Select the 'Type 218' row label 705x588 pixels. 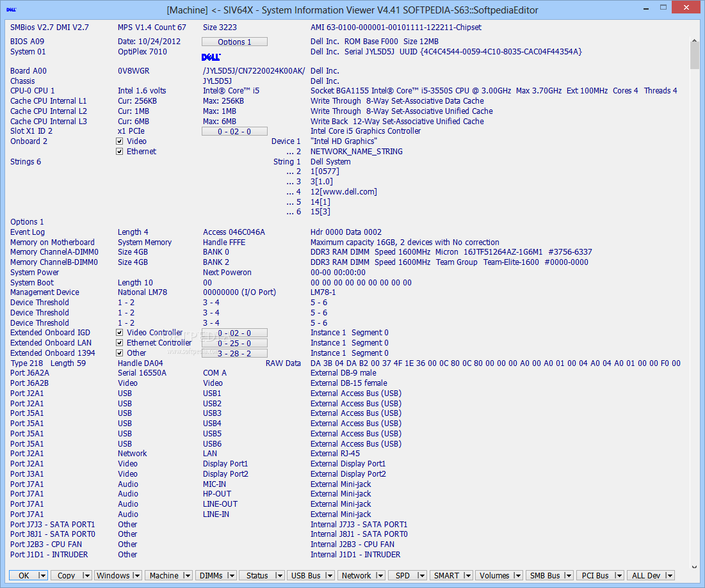pos(26,363)
